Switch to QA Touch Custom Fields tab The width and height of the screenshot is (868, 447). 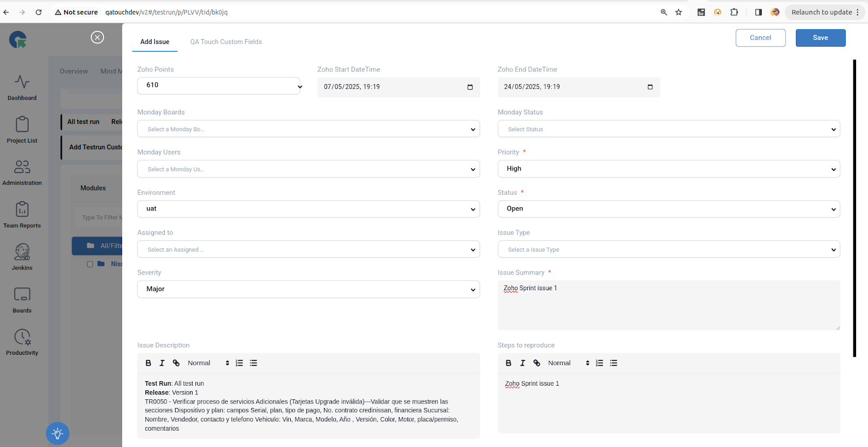pyautogui.click(x=226, y=42)
